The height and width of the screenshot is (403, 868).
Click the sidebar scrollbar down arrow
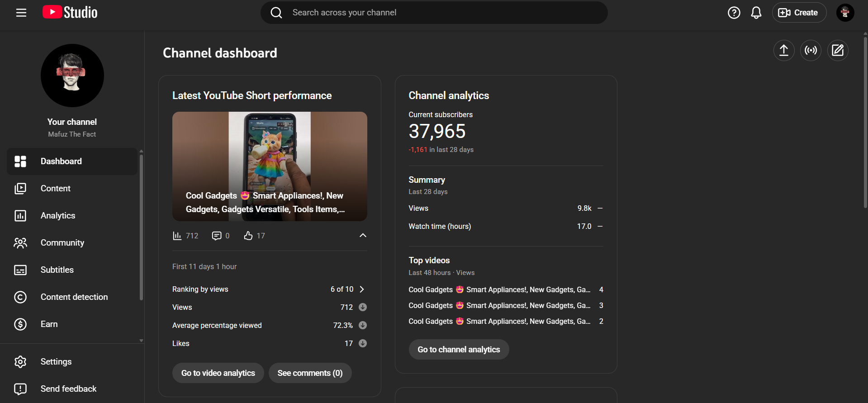click(x=141, y=341)
